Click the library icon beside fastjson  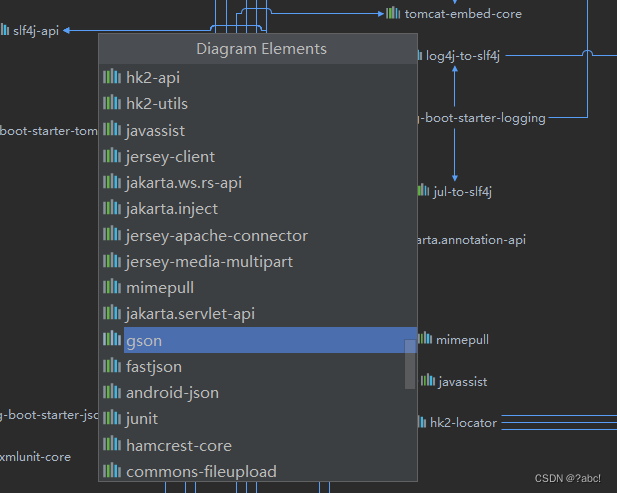coord(112,366)
